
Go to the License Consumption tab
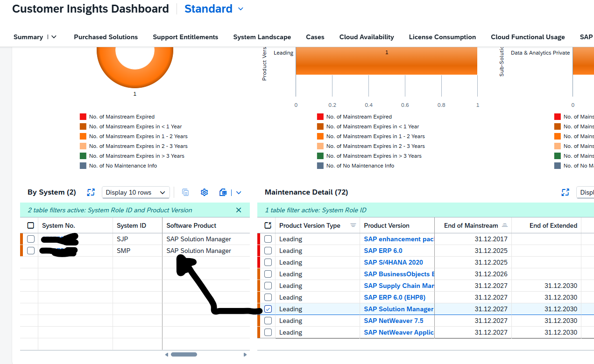click(x=442, y=37)
